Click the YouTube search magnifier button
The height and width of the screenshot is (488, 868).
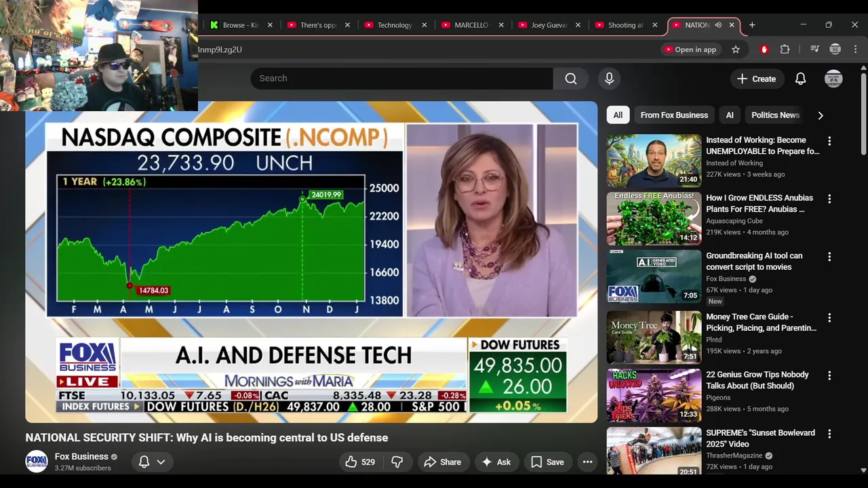[570, 79]
